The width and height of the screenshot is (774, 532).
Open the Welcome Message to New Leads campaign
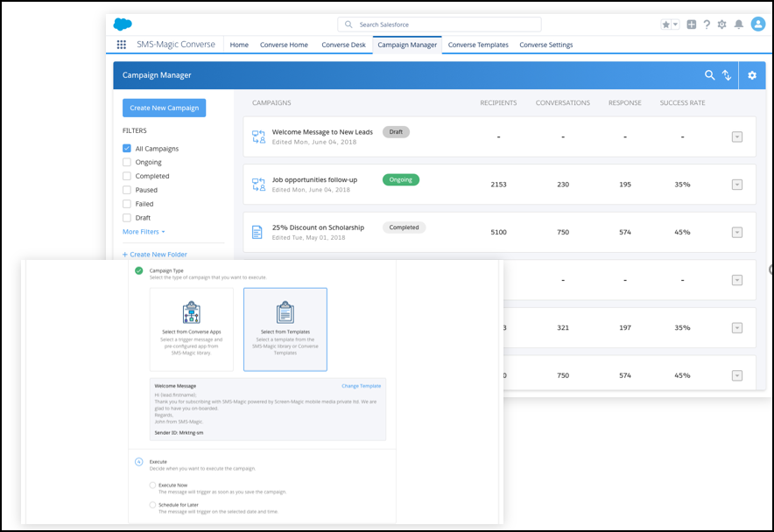[322, 132]
